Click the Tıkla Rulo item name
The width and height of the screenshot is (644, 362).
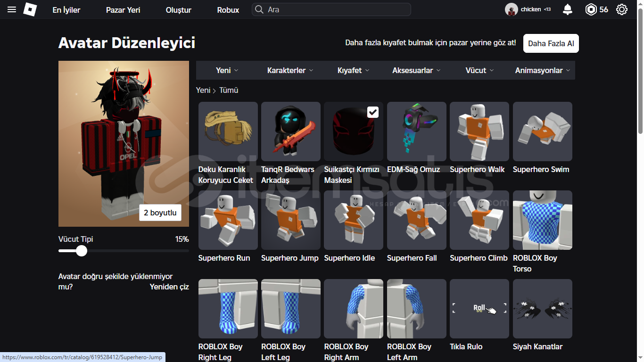coord(466,346)
